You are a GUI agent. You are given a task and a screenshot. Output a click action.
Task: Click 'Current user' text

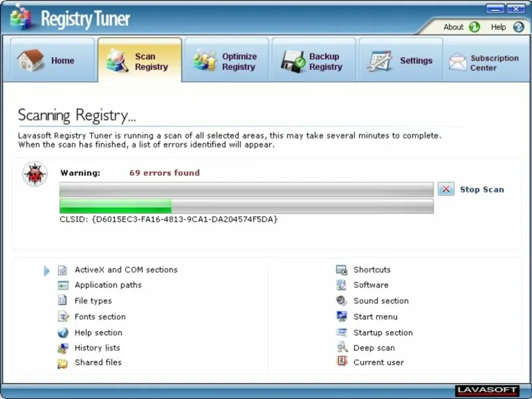tap(378, 362)
